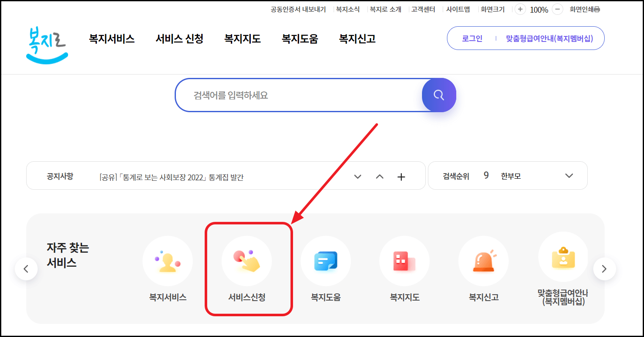Viewport: 644px width, 337px height.
Task: Select the 복지신고 navigation menu
Action: (356, 38)
